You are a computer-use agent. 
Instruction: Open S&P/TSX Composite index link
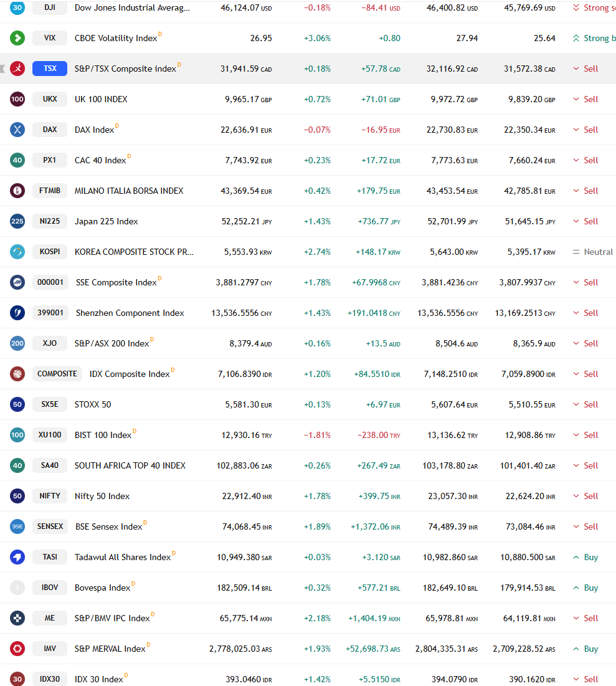coord(125,69)
